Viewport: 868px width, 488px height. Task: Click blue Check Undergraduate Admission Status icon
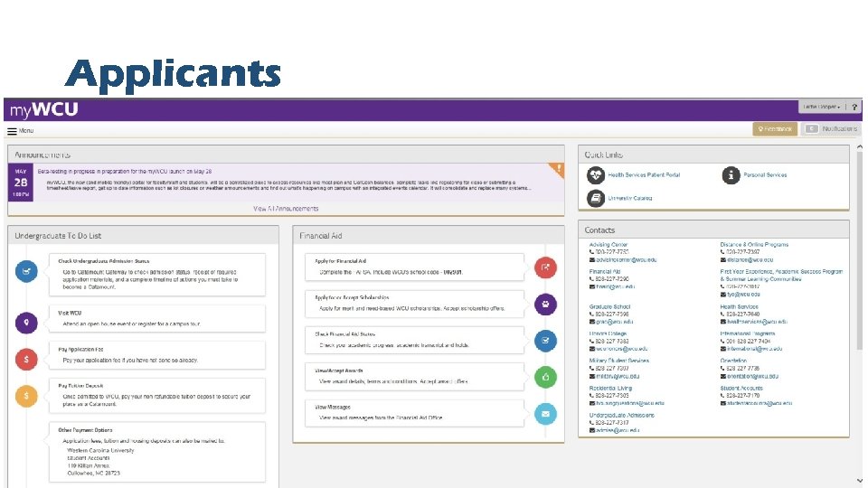(x=26, y=271)
